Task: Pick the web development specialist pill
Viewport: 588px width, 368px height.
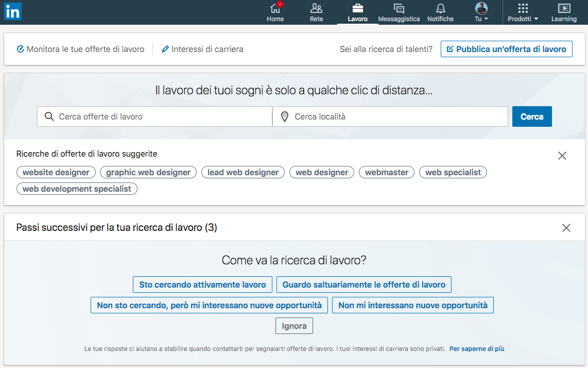Action: coord(77,189)
